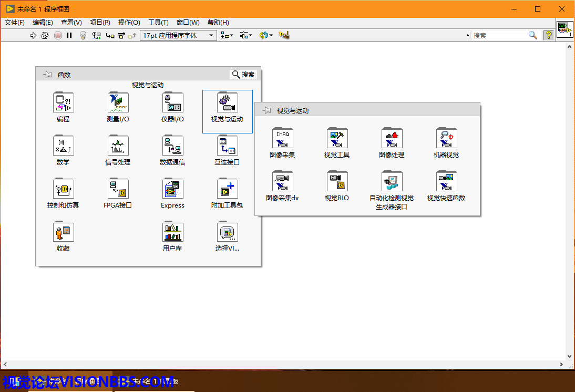This screenshot has height=392, width=575.
Task: Click the Run arrow in toolbar
Action: pyautogui.click(x=33, y=35)
